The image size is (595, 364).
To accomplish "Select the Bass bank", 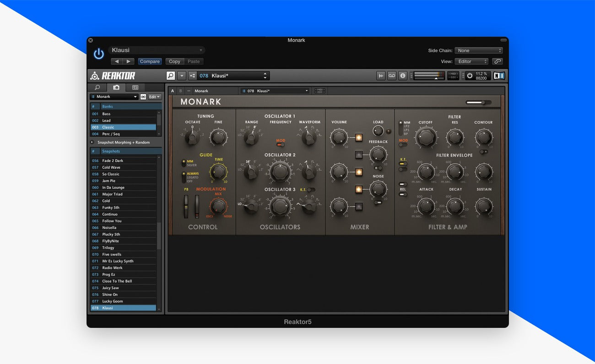I will [x=123, y=114].
